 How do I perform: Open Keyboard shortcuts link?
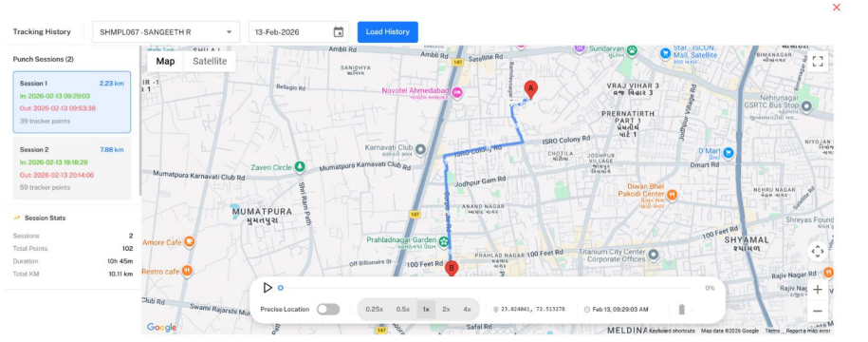tap(672, 331)
